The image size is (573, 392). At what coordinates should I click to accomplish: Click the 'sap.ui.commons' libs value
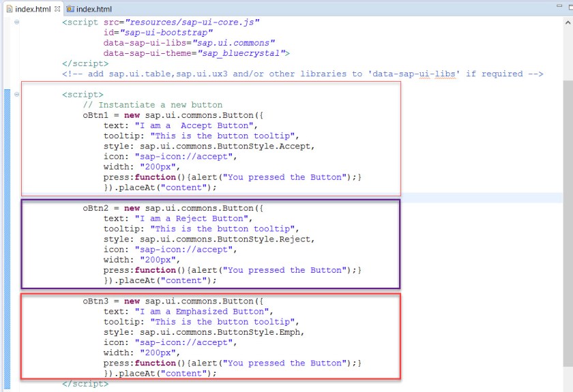pos(234,43)
